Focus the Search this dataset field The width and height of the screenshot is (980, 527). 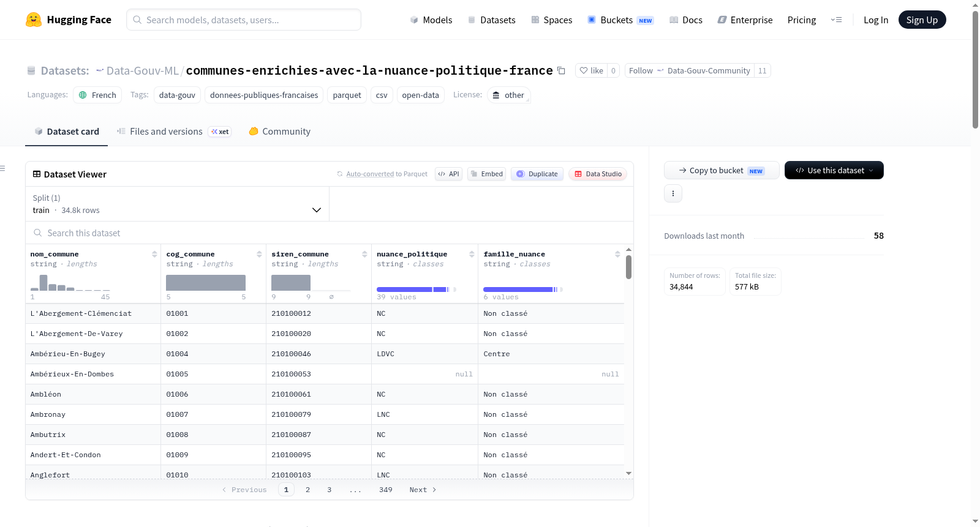point(330,233)
